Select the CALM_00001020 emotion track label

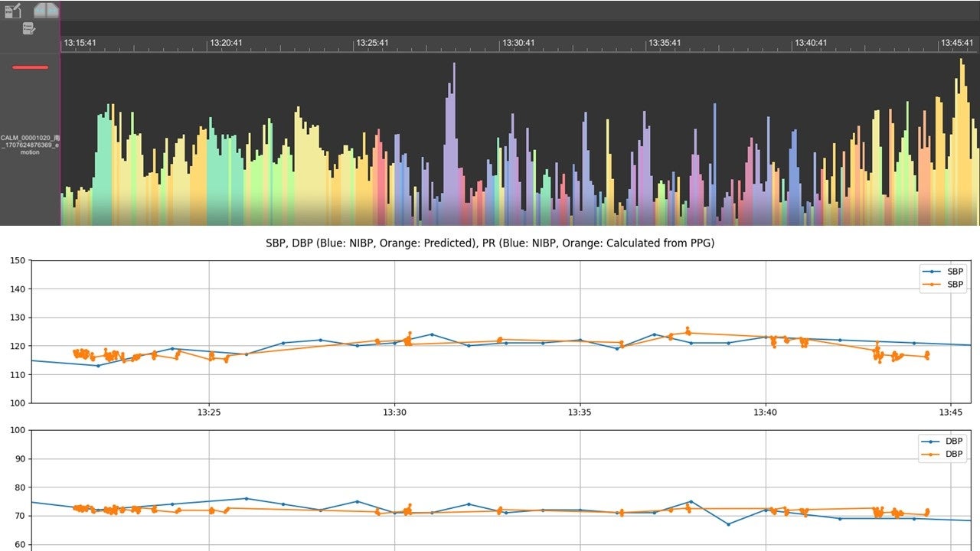[30, 145]
